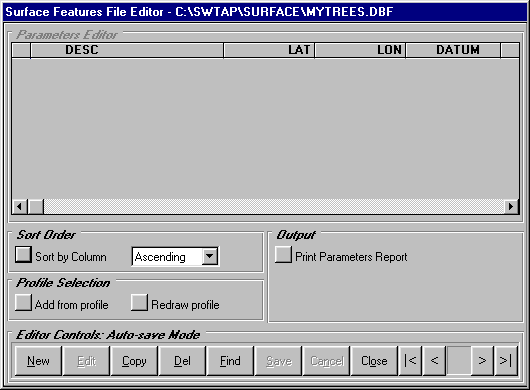This screenshot has width=530, height=390.
Task: Enable Sort by Column checkbox
Action: tap(23, 254)
